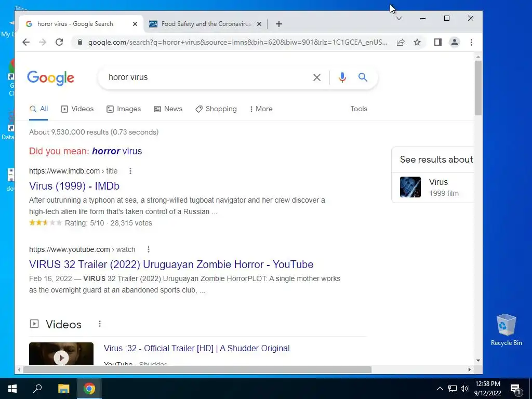Switch to the Images results tab
The image size is (532, 399).
pyautogui.click(x=124, y=109)
